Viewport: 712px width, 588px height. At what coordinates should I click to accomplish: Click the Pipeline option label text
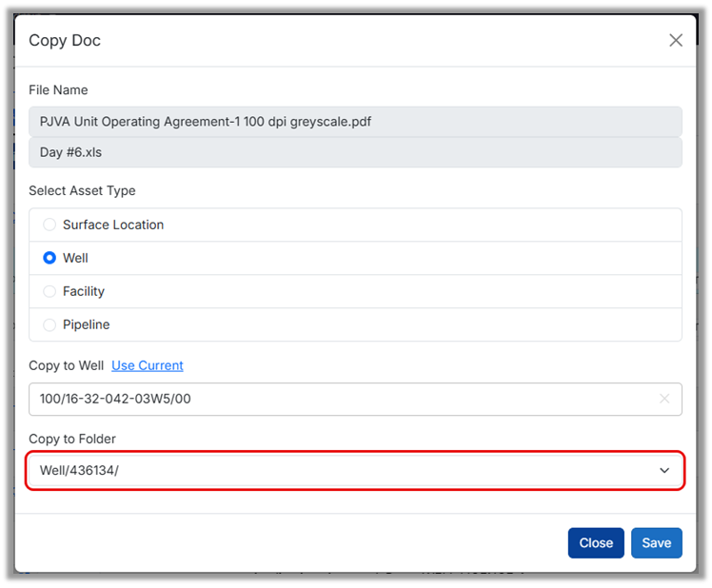tap(87, 324)
